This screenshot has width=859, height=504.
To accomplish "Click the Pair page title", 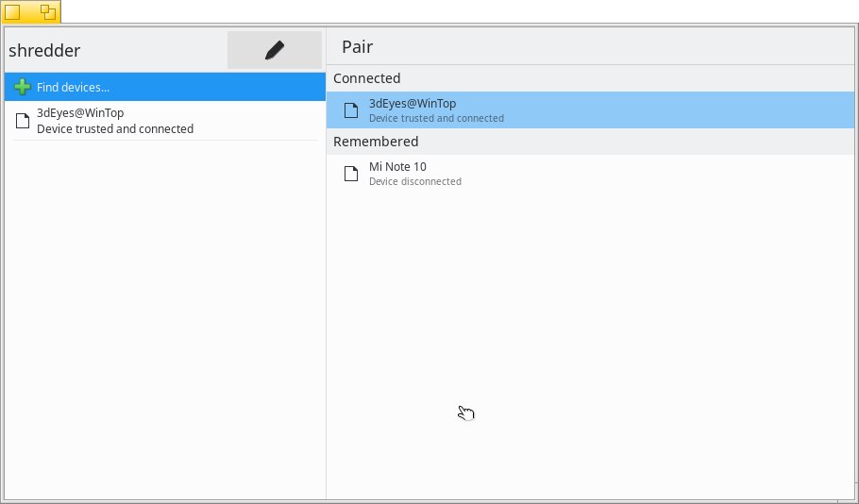I will [357, 46].
